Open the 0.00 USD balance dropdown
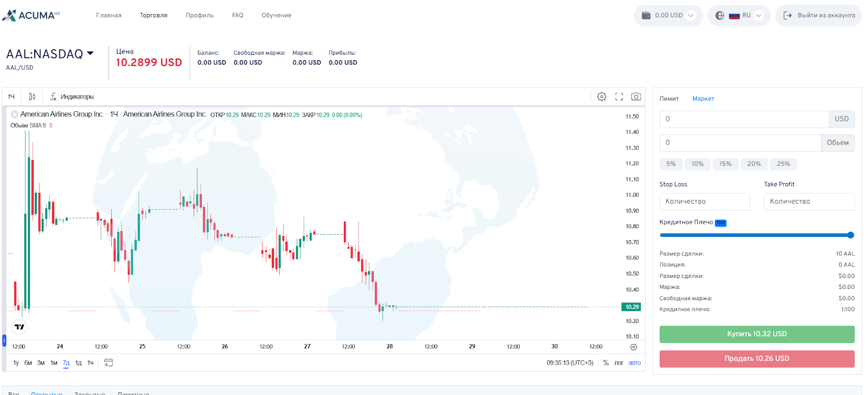This screenshot has height=395, width=868. [x=668, y=15]
